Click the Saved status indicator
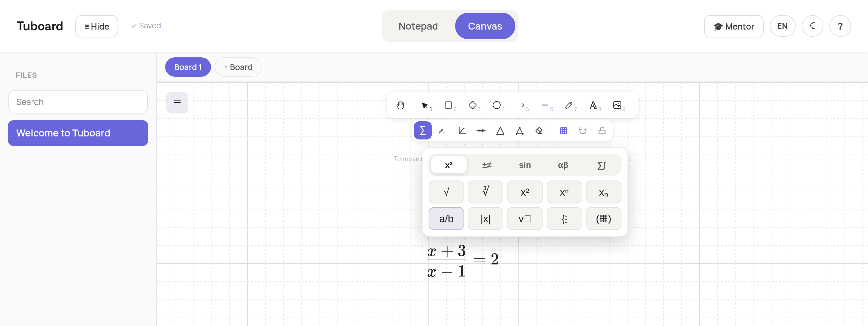 [146, 26]
